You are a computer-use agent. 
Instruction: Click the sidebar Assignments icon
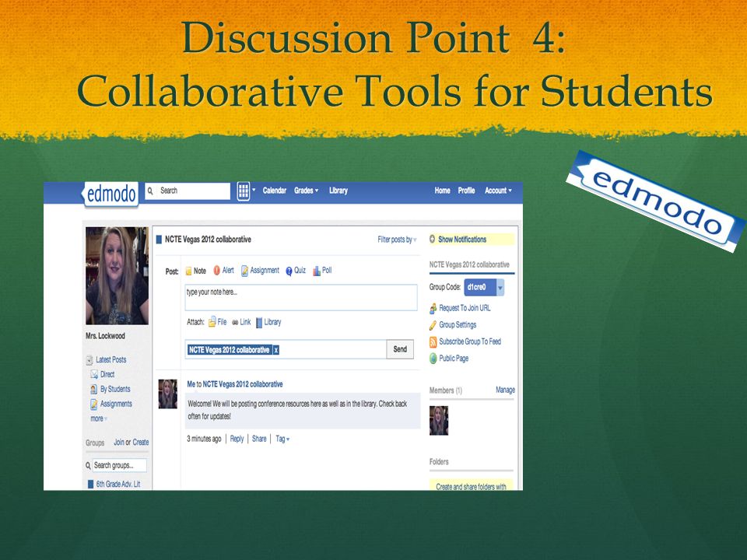tap(94, 404)
